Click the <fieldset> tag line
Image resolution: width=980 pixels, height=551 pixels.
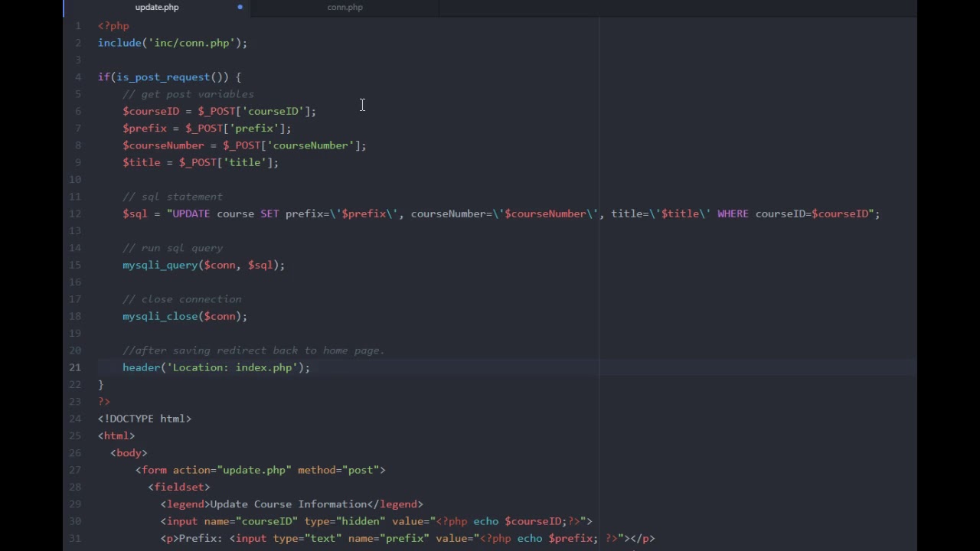[x=179, y=487]
